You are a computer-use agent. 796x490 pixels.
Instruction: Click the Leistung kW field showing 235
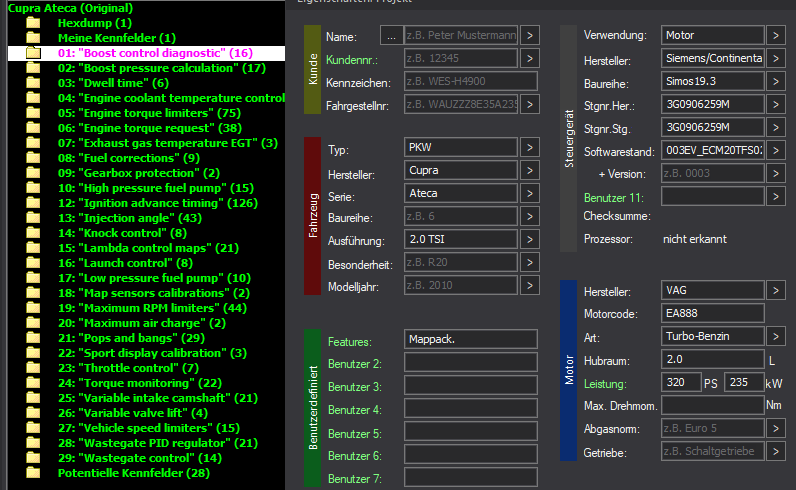744,382
